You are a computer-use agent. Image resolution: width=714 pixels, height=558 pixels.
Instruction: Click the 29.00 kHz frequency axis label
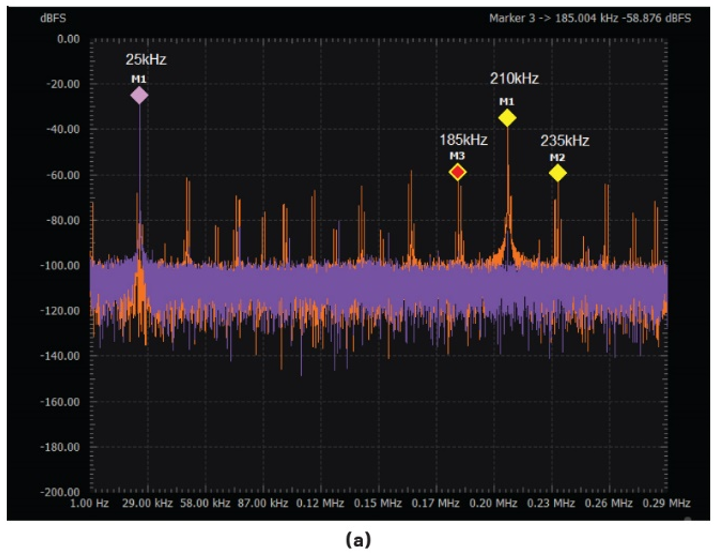[x=146, y=505]
